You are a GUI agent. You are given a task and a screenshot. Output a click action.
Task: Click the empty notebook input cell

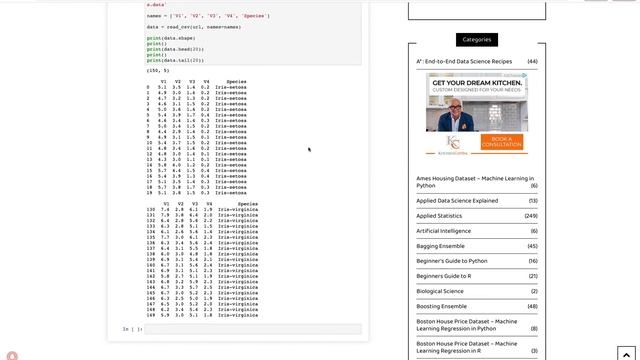(x=253, y=329)
